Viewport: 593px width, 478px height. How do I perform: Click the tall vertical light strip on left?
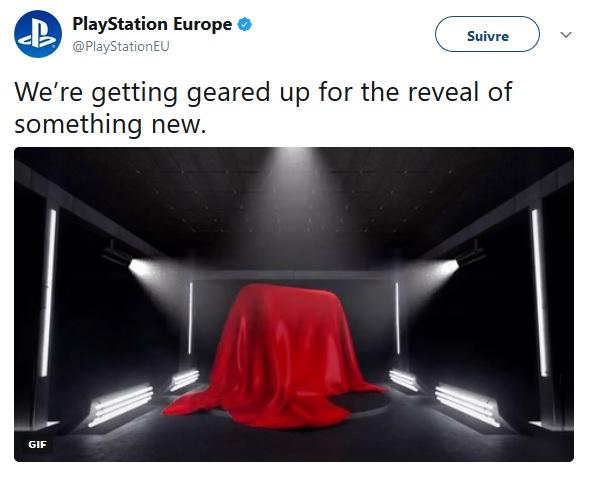[48, 292]
